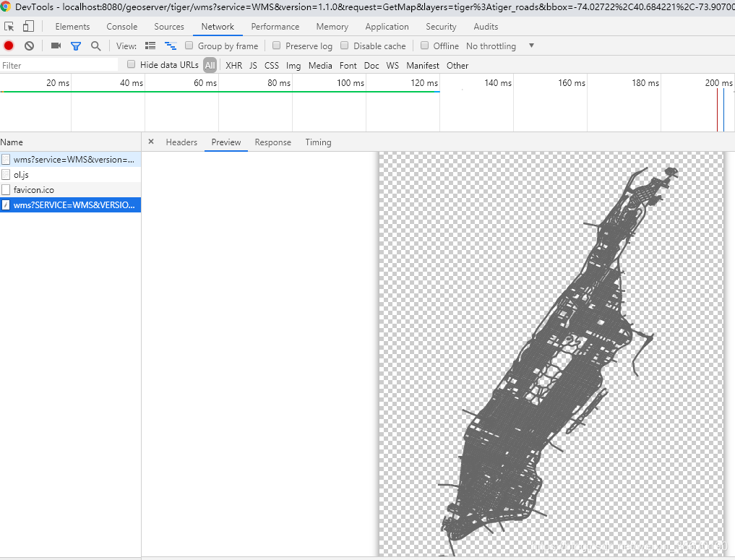Open the Headers tab of request

[181, 142]
